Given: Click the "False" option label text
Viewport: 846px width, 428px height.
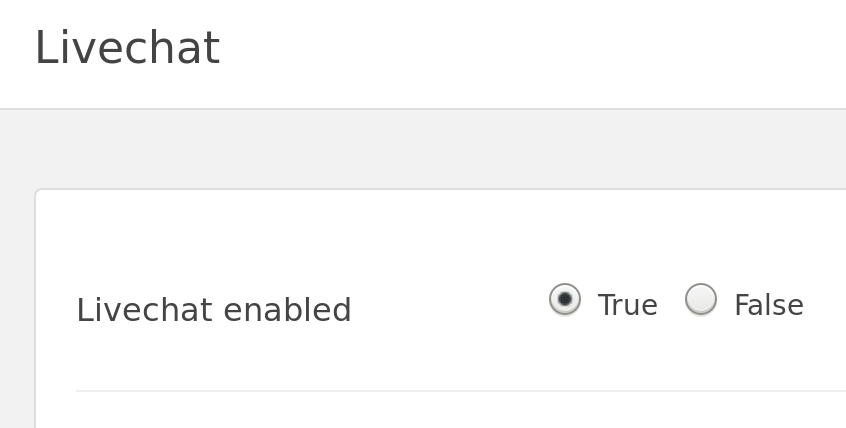Looking at the screenshot, I should (768, 306).
